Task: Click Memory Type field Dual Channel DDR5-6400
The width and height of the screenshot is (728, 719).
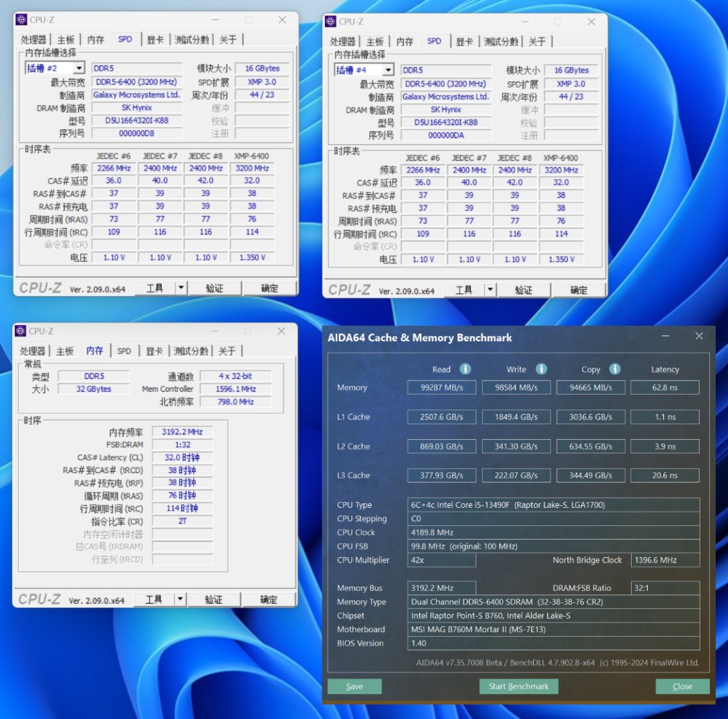Action: (x=553, y=602)
